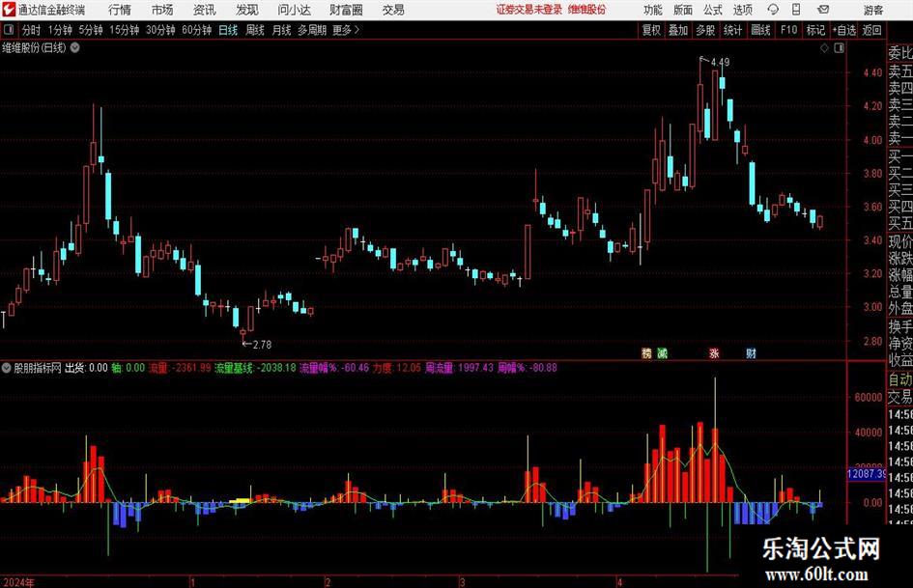
Task: Expand dropdown beside 股朋指标网 indicator name
Action: click(7, 368)
